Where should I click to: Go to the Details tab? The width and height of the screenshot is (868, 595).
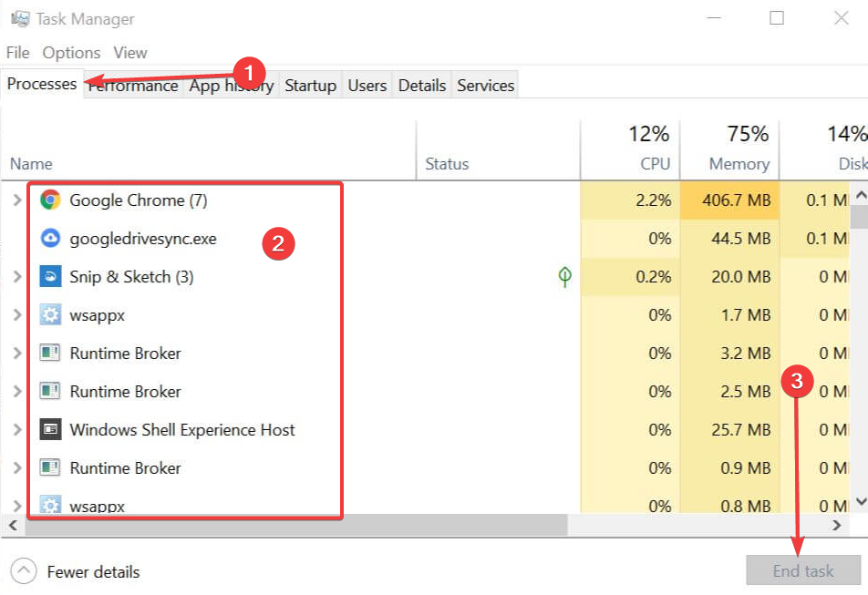point(422,85)
